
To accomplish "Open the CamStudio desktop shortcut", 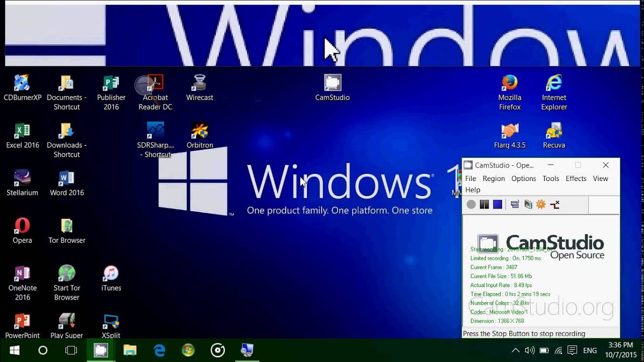I will tap(332, 83).
